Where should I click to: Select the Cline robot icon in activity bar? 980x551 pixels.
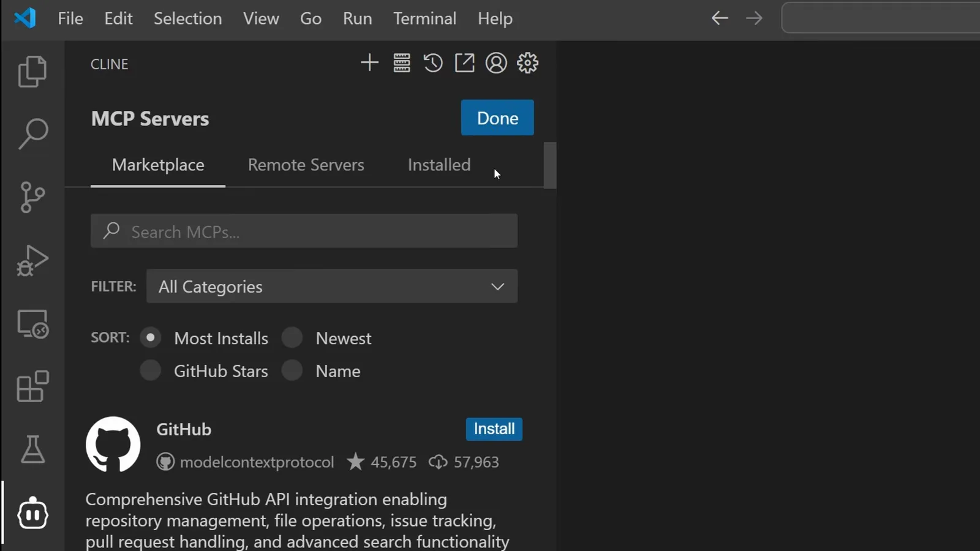tap(32, 513)
